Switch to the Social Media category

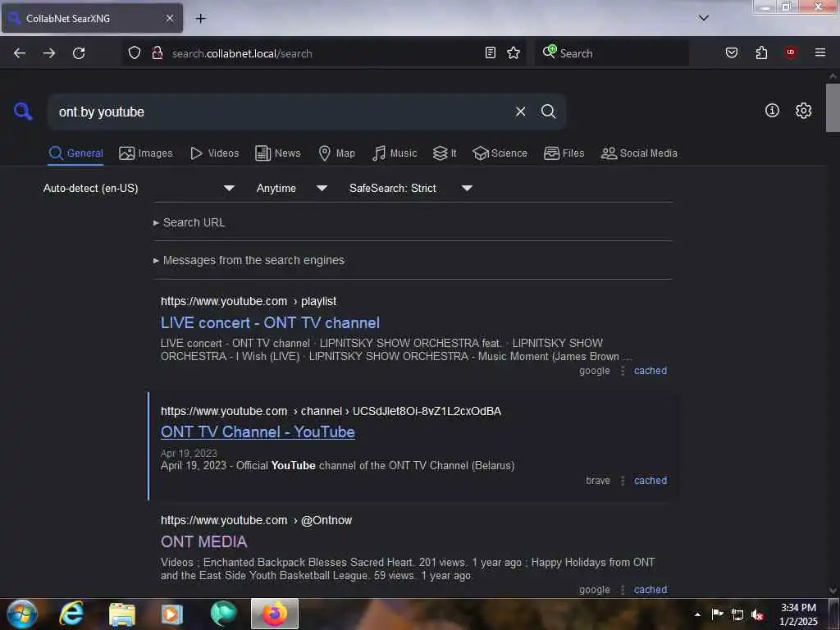pos(639,153)
